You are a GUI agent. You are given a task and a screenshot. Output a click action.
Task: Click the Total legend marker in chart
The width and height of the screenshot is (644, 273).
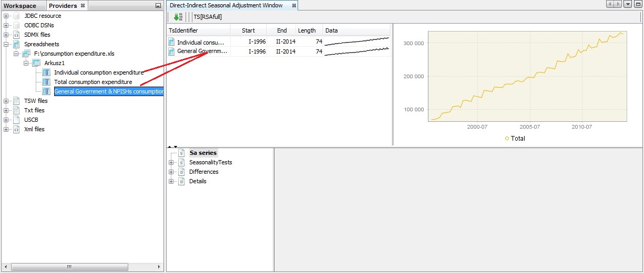pyautogui.click(x=507, y=139)
